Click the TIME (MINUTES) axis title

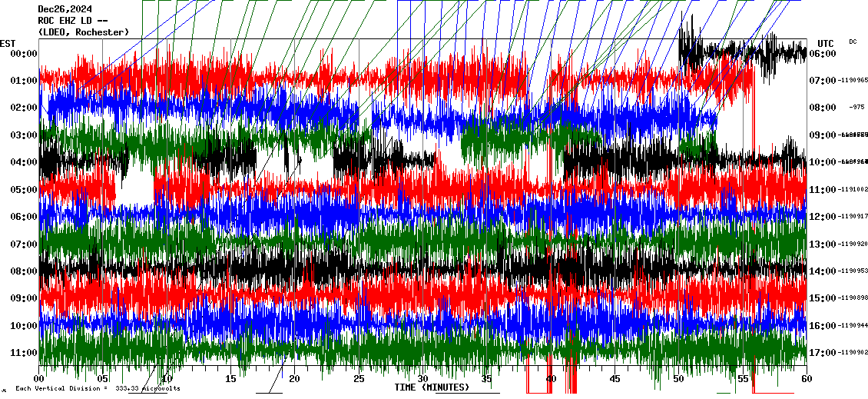[431, 387]
